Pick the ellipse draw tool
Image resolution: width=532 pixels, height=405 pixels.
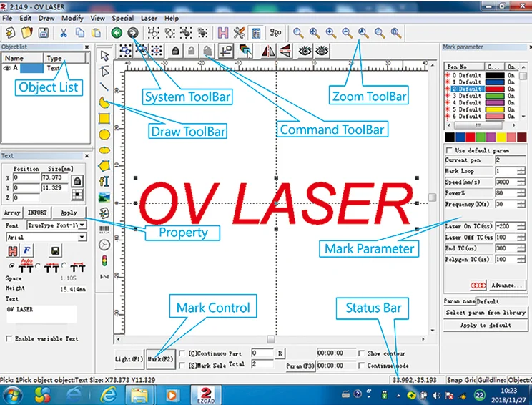[104, 150]
